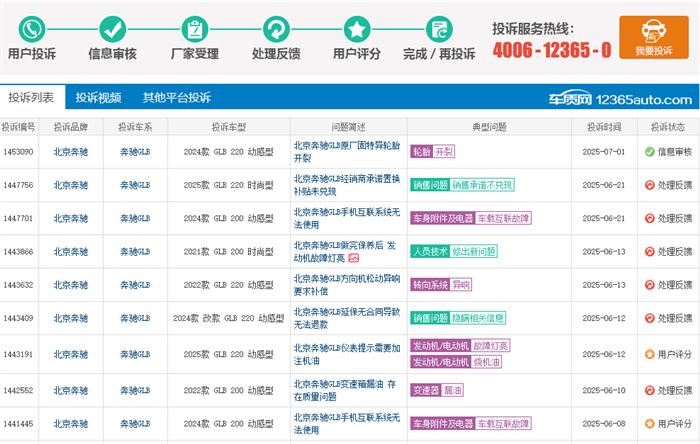Click the 厂家受理 clipboard step icon
Screen dimensions: 700x444
click(195, 29)
